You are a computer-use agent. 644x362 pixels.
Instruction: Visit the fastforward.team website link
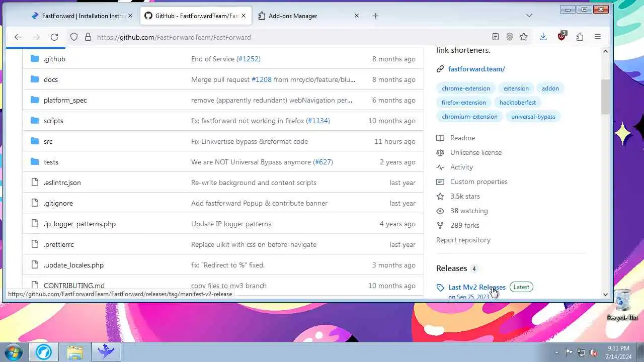tap(476, 69)
